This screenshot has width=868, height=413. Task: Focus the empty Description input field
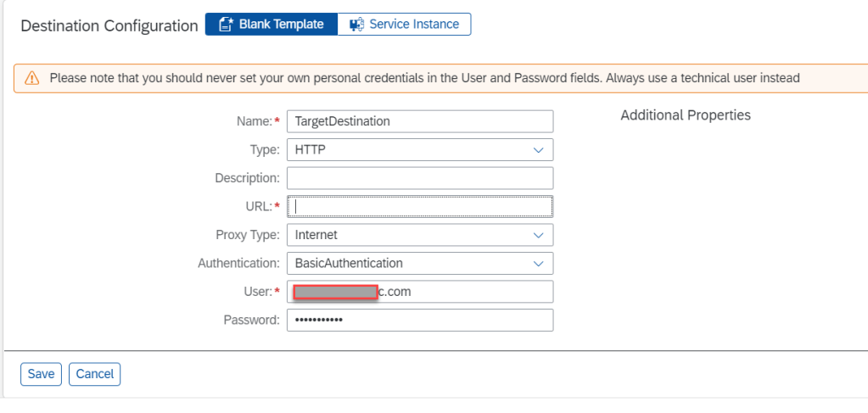coord(420,178)
